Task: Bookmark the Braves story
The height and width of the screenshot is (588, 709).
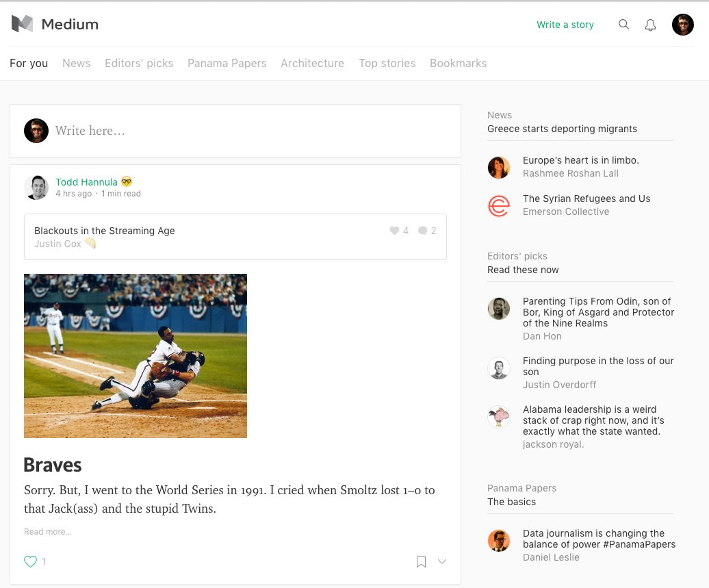Action: tap(421, 561)
